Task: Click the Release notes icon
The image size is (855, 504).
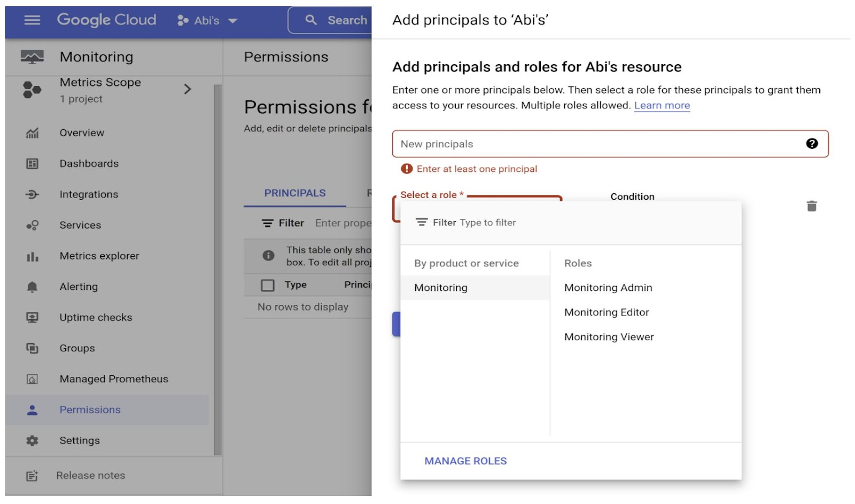Action: click(32, 476)
